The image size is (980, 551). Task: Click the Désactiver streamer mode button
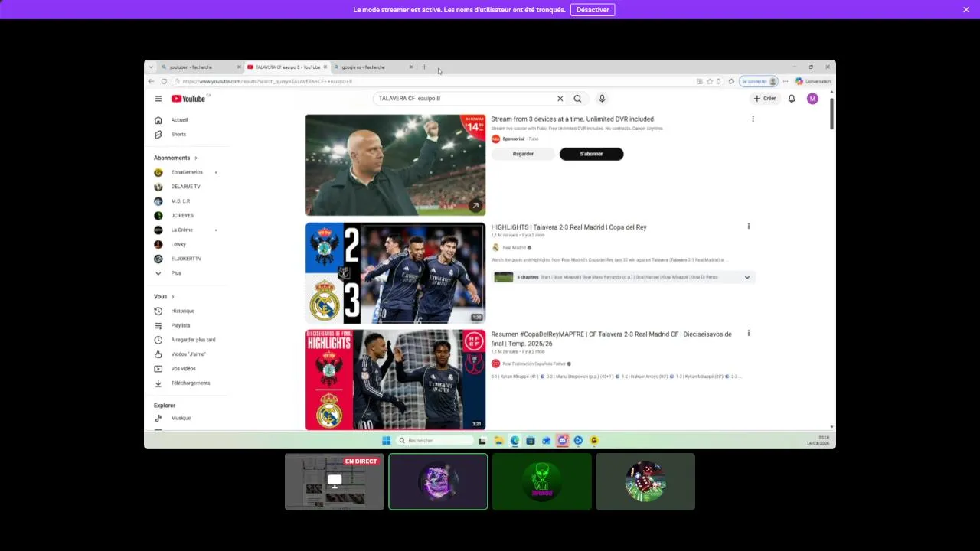pyautogui.click(x=592, y=10)
